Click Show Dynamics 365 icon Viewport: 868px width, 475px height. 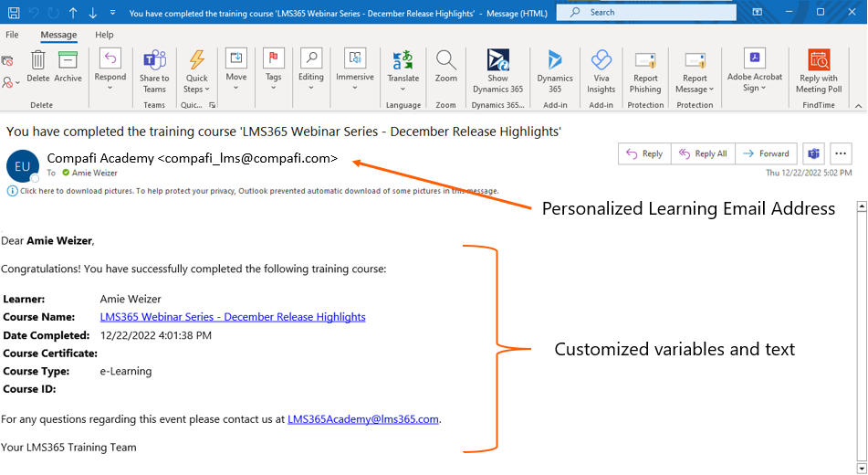point(497,61)
